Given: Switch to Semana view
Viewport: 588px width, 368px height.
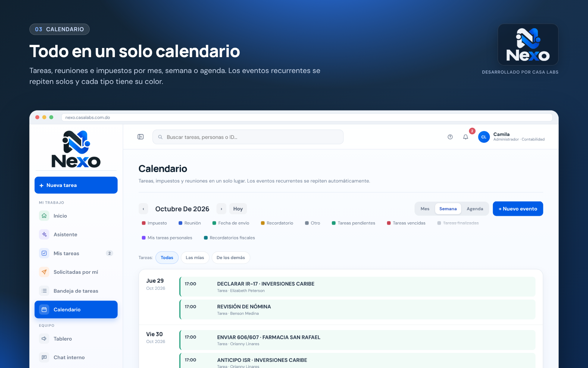Looking at the screenshot, I should click(448, 209).
